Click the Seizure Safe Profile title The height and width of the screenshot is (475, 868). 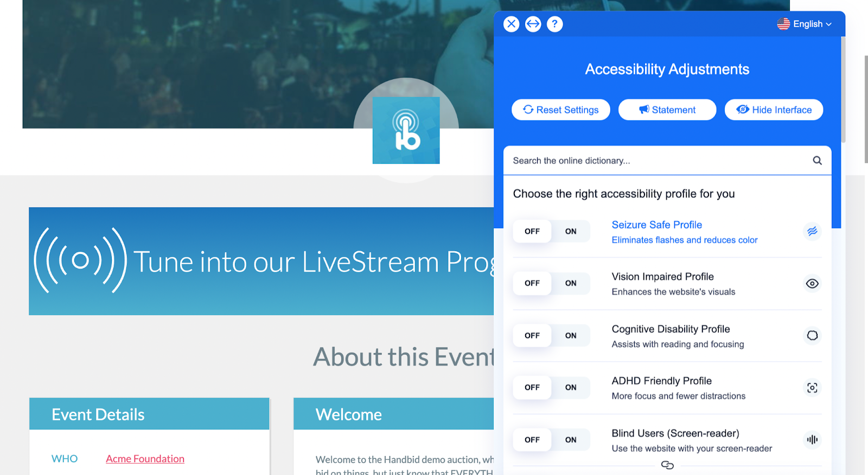[657, 225]
